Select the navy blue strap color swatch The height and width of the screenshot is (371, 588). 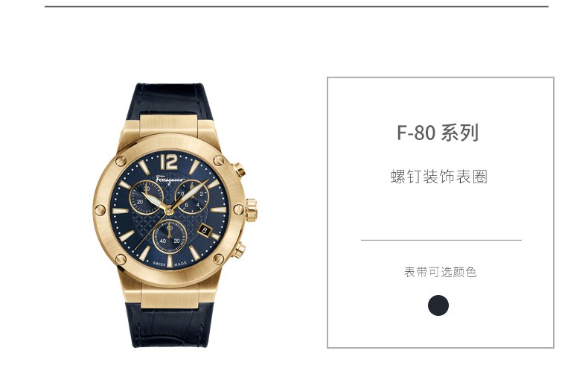tap(438, 305)
